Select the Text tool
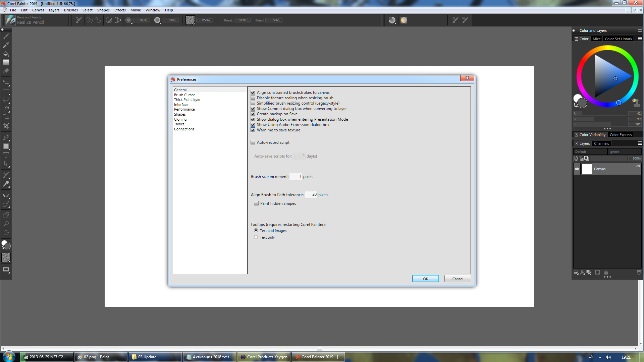 tap(6, 155)
